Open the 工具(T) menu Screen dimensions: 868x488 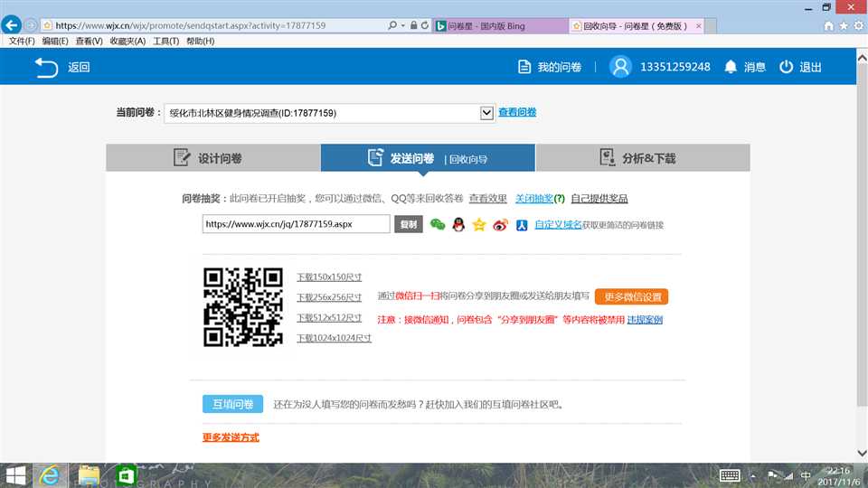(166, 41)
